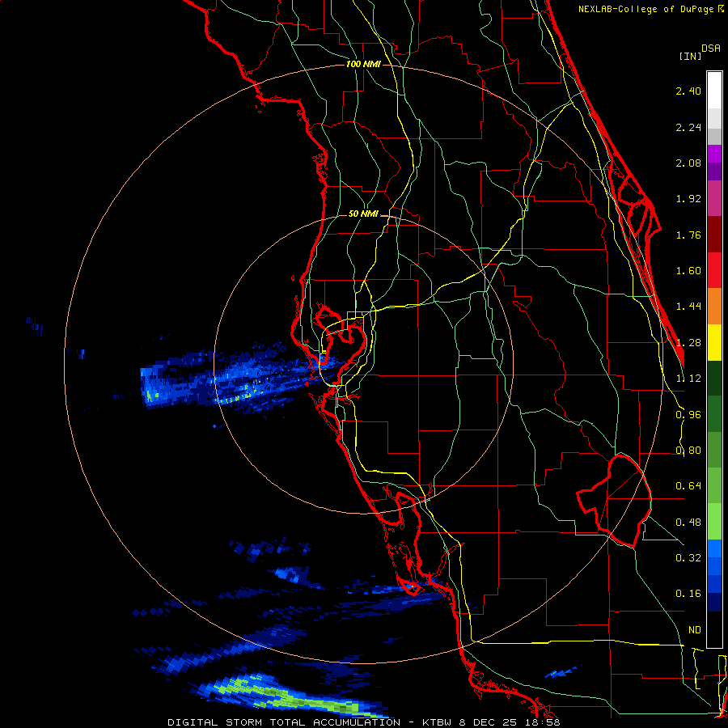Viewport: 728px width, 728px height.
Task: Click the NEXLAB-College of DuPage credit text
Action: tap(647, 9)
